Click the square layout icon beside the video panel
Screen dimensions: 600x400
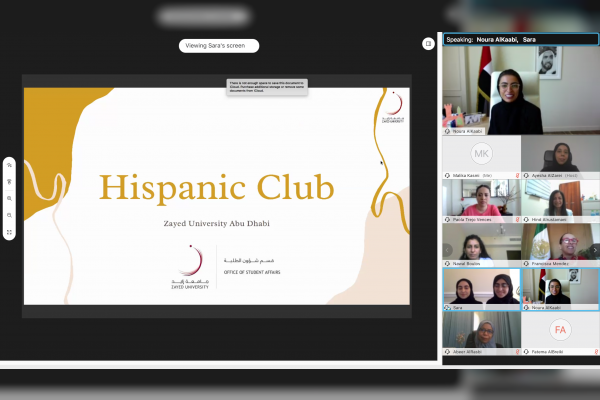coord(428,44)
